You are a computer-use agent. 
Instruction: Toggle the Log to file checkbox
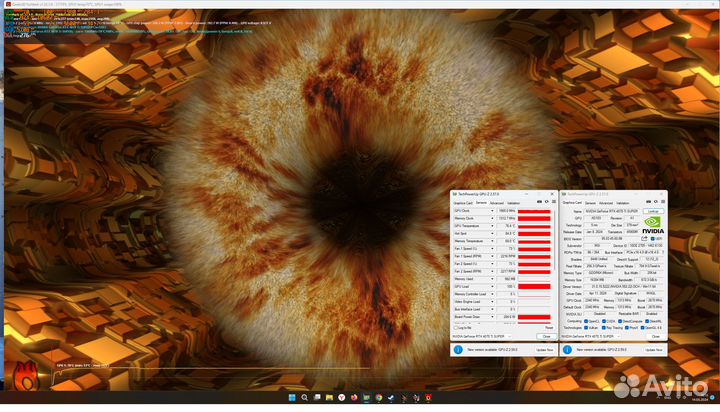point(456,328)
